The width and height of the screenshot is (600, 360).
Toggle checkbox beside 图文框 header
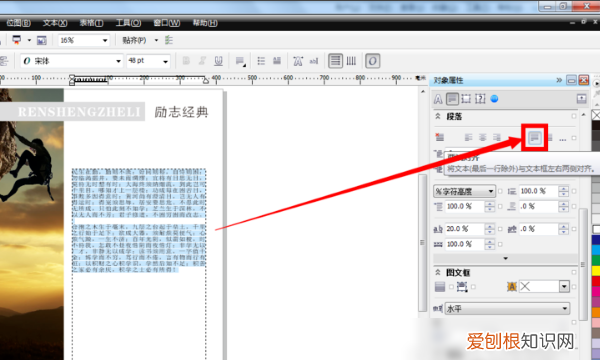574,272
